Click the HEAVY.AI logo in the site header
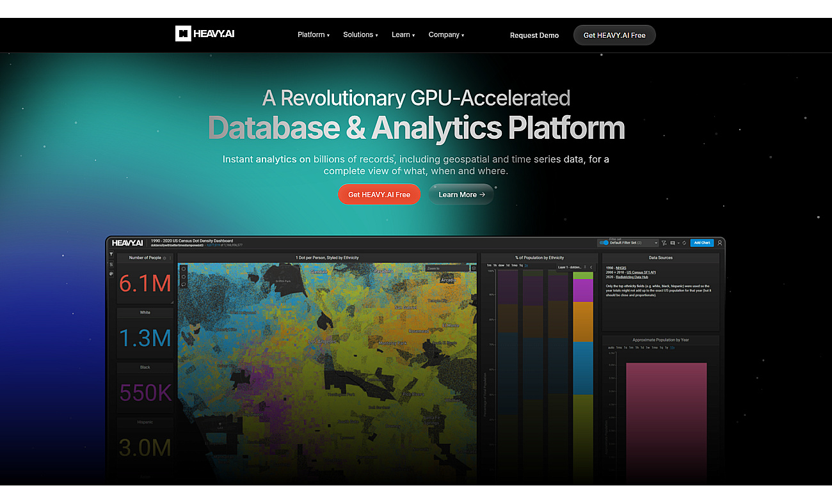The image size is (832, 504). click(x=205, y=33)
